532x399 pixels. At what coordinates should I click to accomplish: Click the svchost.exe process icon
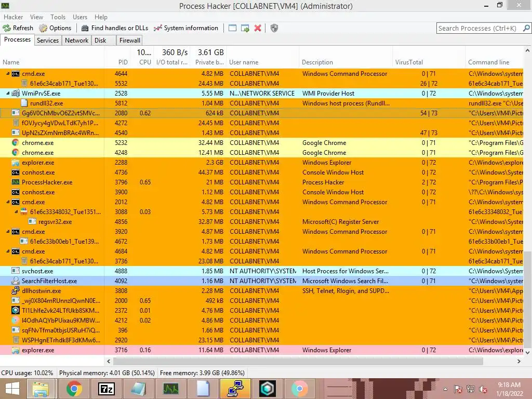point(15,271)
